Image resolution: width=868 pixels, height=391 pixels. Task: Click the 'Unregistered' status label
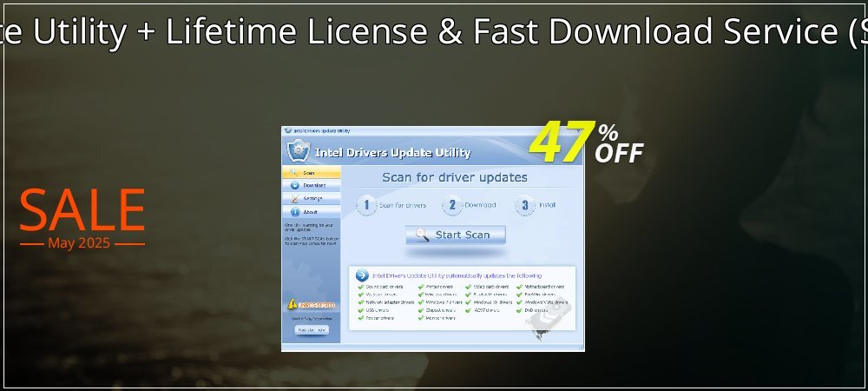tap(317, 306)
